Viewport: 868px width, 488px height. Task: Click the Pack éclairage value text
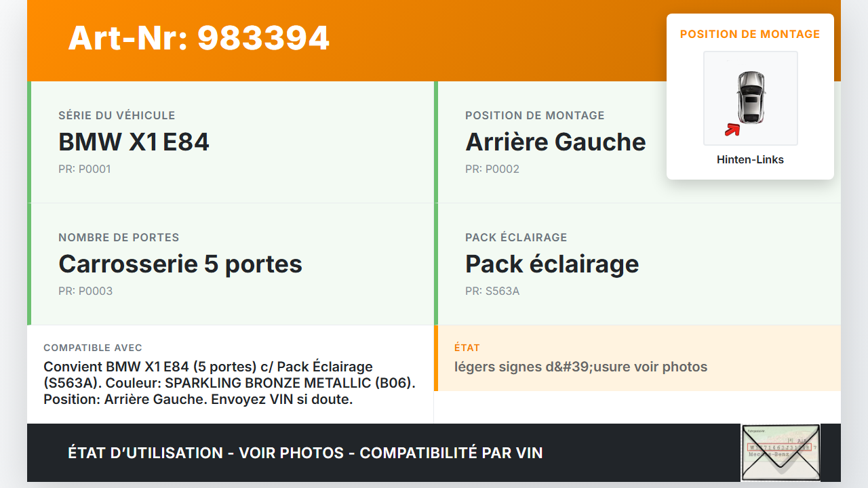(x=552, y=264)
